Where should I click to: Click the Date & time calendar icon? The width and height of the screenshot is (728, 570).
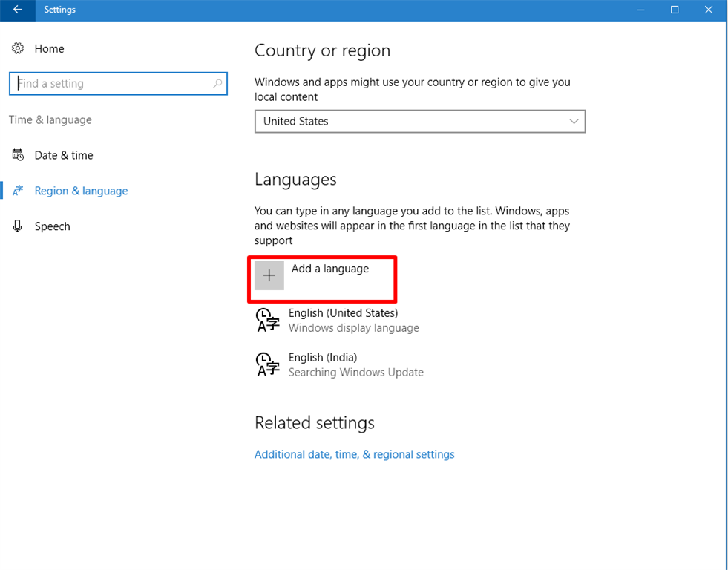tap(18, 154)
